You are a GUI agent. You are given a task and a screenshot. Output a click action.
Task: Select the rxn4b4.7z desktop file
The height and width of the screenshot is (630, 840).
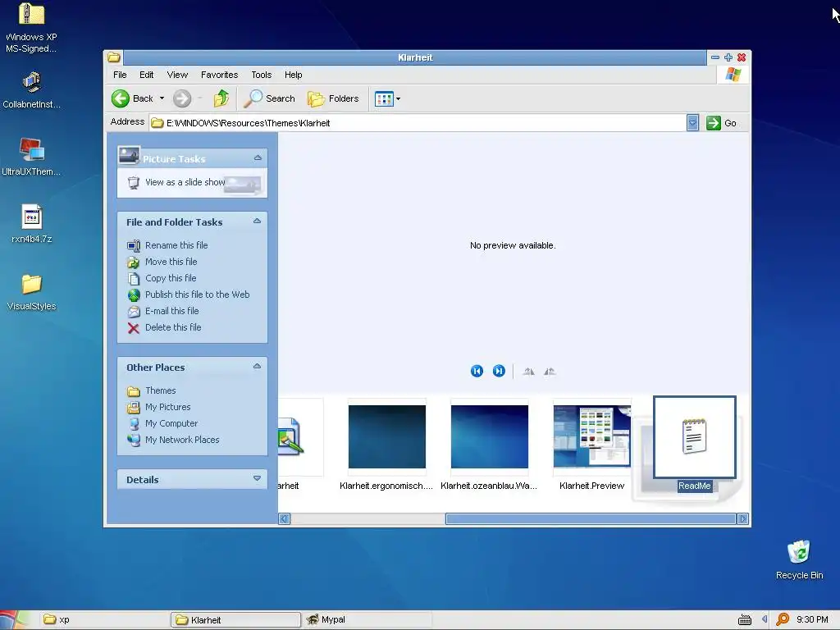tap(31, 224)
